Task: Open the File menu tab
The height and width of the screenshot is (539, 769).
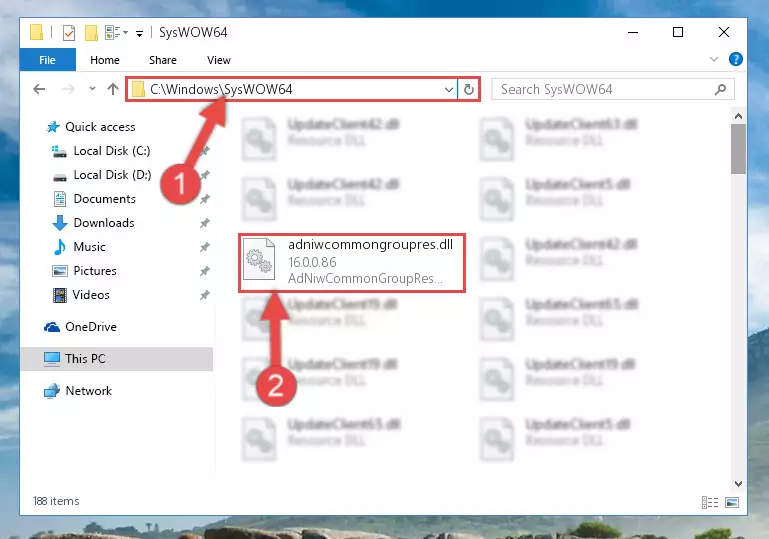Action: (48, 60)
